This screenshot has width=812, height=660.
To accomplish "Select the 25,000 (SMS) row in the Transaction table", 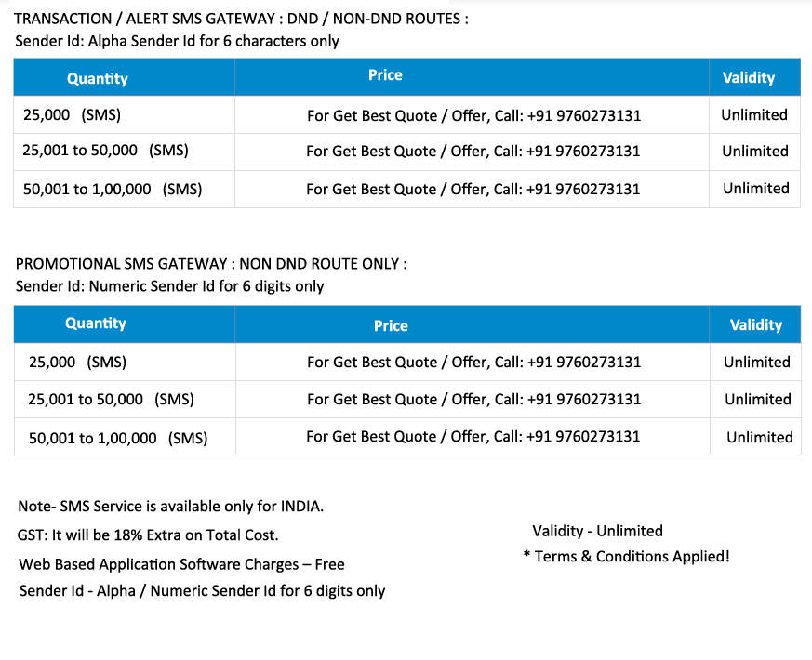I will 72,114.
